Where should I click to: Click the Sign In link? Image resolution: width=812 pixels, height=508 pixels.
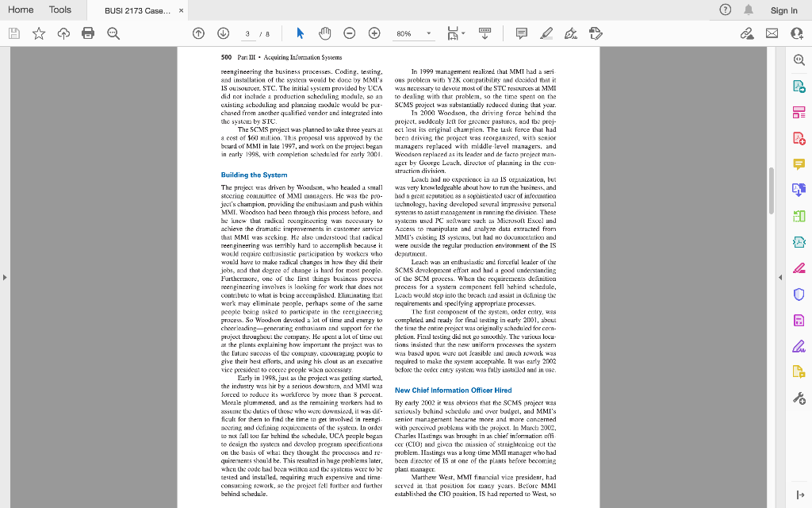coord(783,10)
